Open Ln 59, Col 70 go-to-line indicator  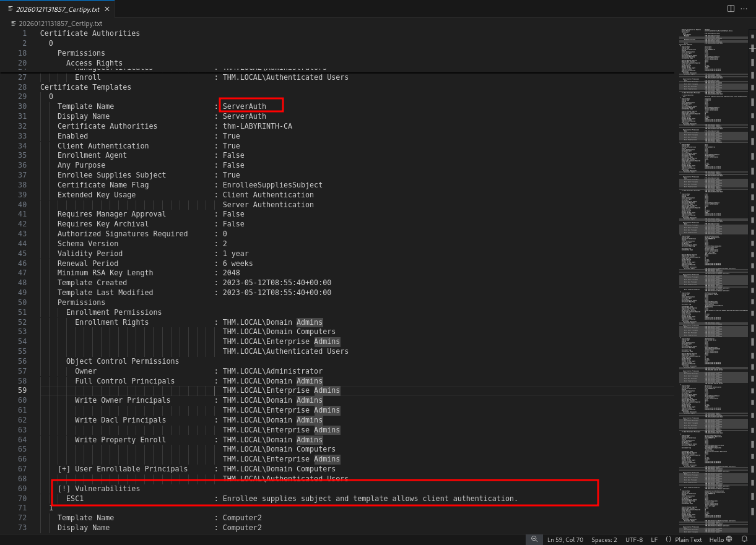click(565, 539)
